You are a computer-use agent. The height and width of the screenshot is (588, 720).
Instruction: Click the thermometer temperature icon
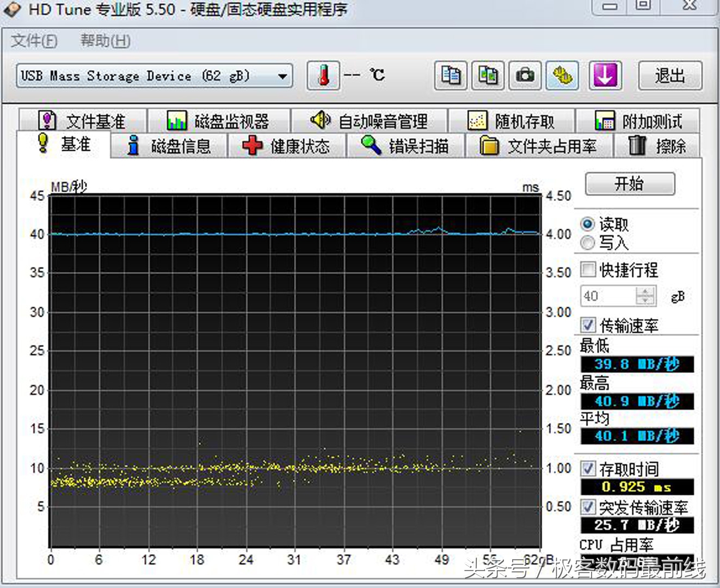323,76
